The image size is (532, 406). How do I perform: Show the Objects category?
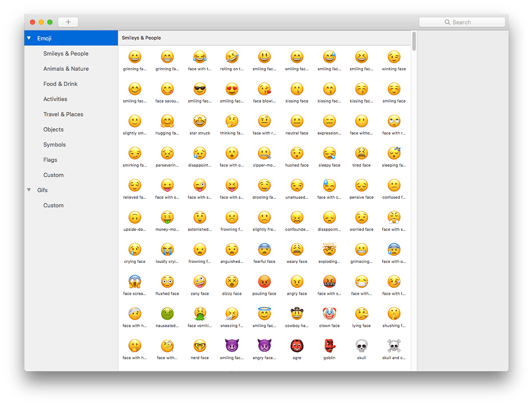pyautogui.click(x=53, y=129)
